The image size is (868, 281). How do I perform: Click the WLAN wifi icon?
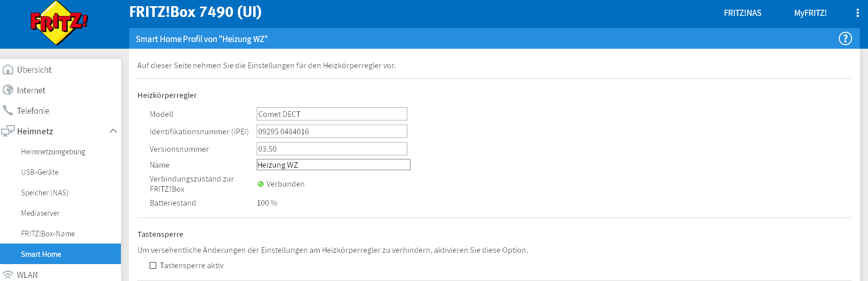pyautogui.click(x=8, y=275)
